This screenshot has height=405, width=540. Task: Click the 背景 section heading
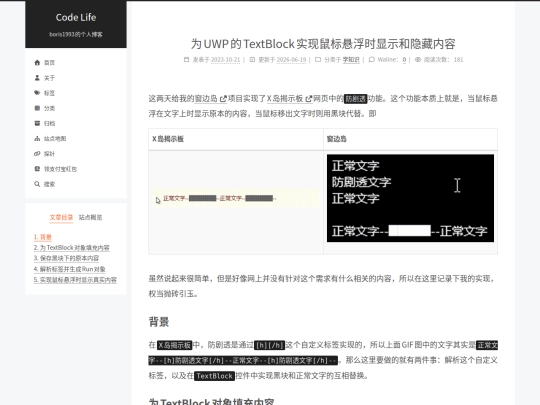(x=159, y=322)
